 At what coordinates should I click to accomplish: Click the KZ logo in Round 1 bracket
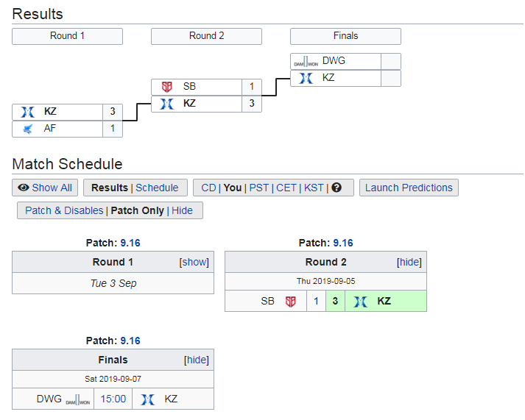click(x=28, y=112)
